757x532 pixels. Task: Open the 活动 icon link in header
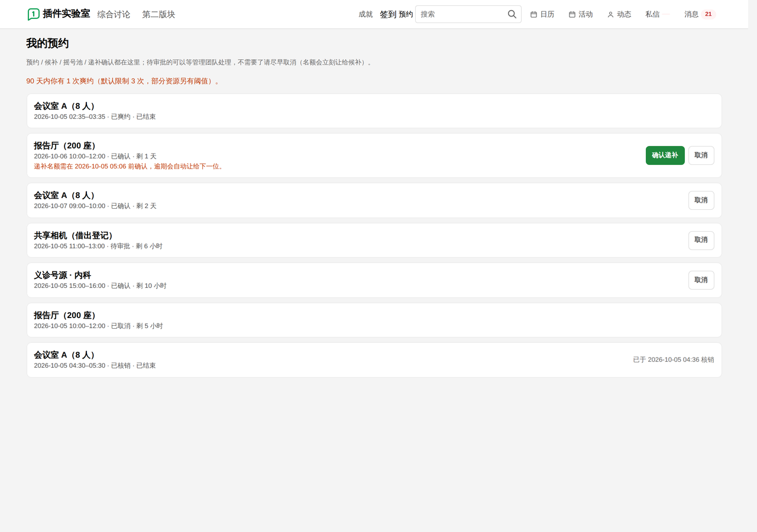pyautogui.click(x=581, y=14)
